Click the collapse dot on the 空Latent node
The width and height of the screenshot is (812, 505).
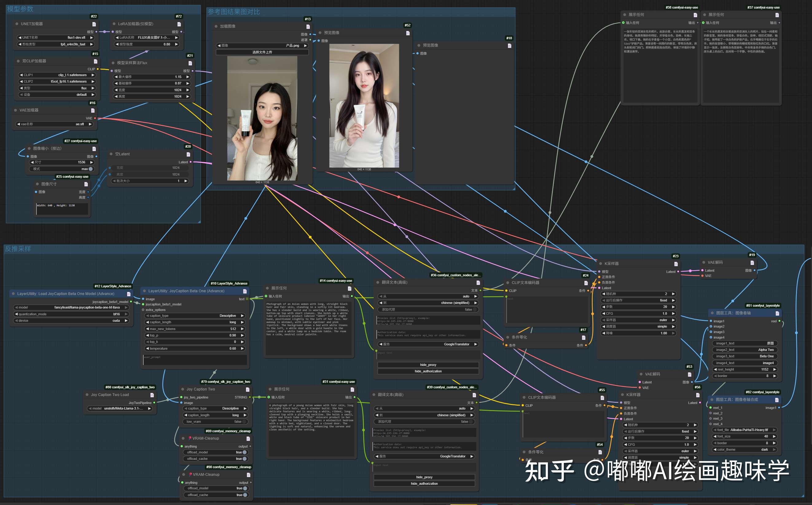click(111, 154)
